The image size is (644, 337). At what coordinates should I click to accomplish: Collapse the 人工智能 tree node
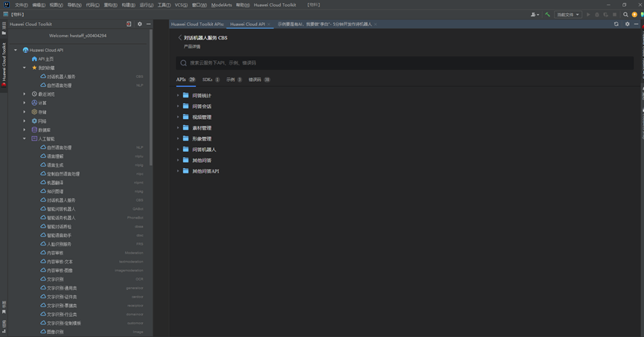[25, 138]
